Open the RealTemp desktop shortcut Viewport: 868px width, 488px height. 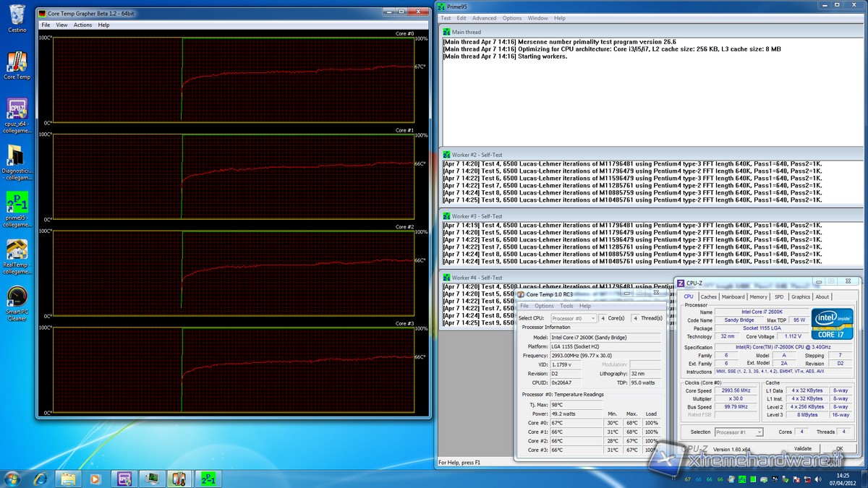tap(17, 250)
